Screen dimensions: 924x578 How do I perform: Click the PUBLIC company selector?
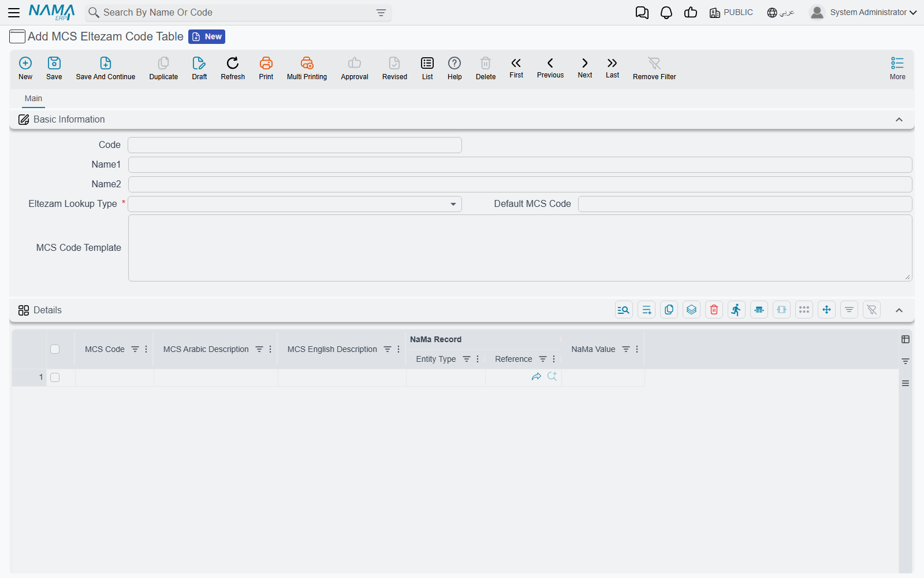click(731, 13)
